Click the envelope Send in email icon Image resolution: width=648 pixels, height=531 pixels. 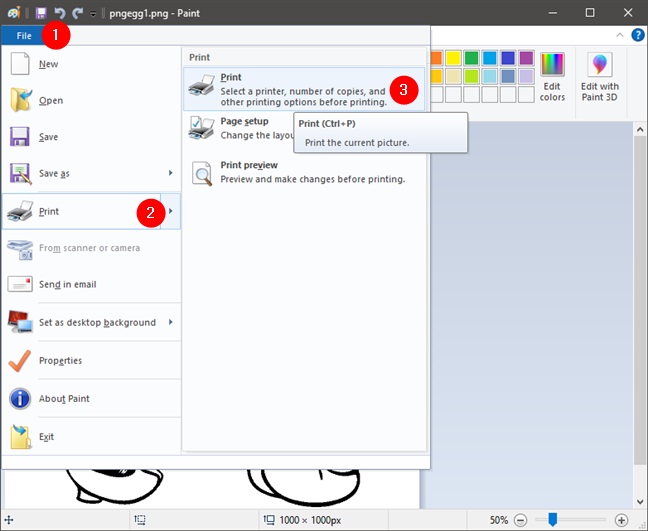point(20,284)
